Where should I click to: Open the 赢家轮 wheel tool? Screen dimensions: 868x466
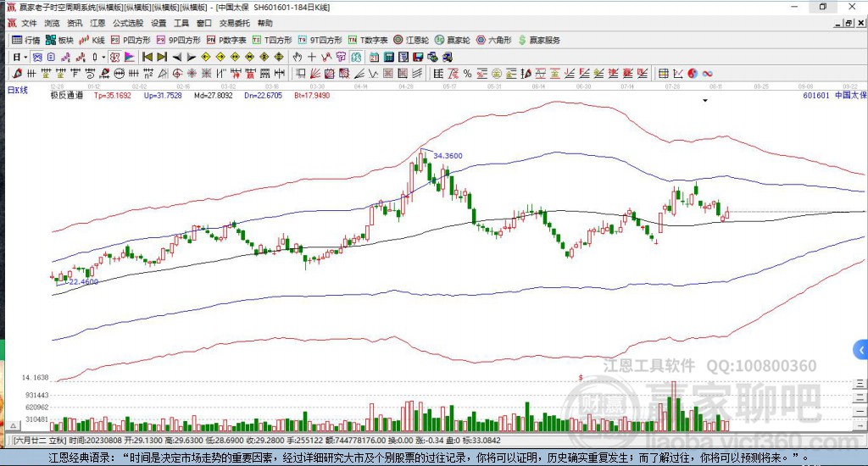click(x=453, y=40)
